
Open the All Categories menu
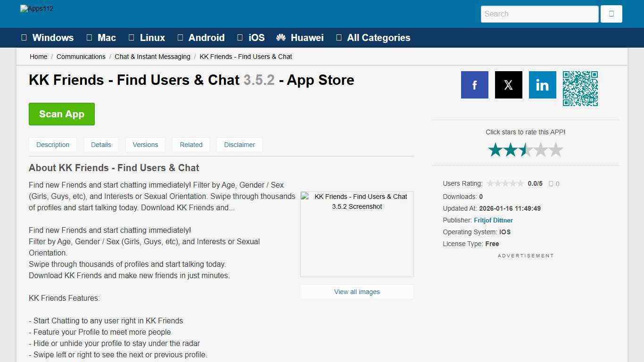[373, 38]
